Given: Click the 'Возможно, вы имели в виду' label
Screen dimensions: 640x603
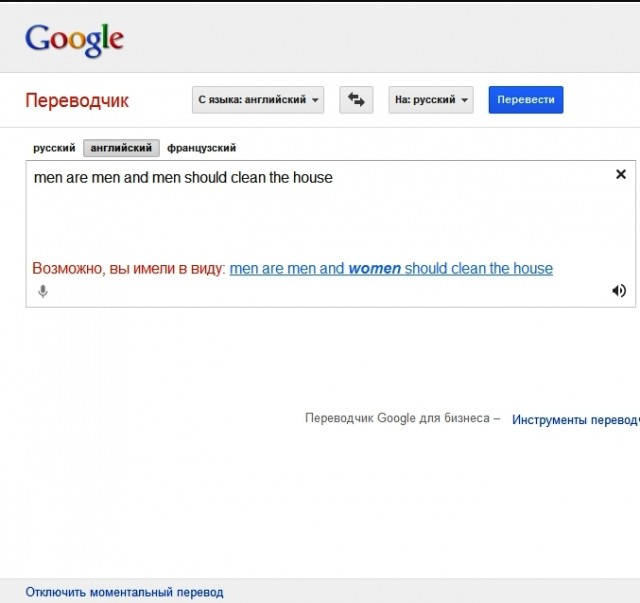Looking at the screenshot, I should tap(129, 268).
